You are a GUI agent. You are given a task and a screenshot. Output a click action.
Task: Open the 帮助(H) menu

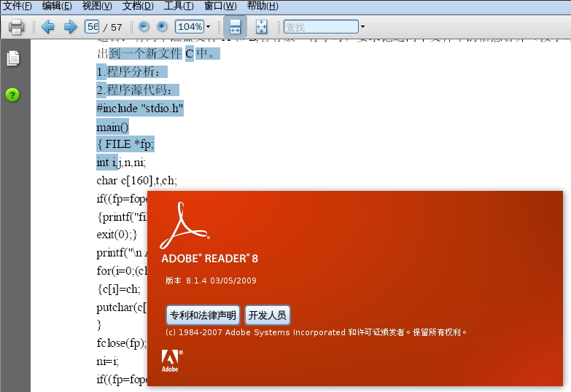pyautogui.click(x=263, y=6)
